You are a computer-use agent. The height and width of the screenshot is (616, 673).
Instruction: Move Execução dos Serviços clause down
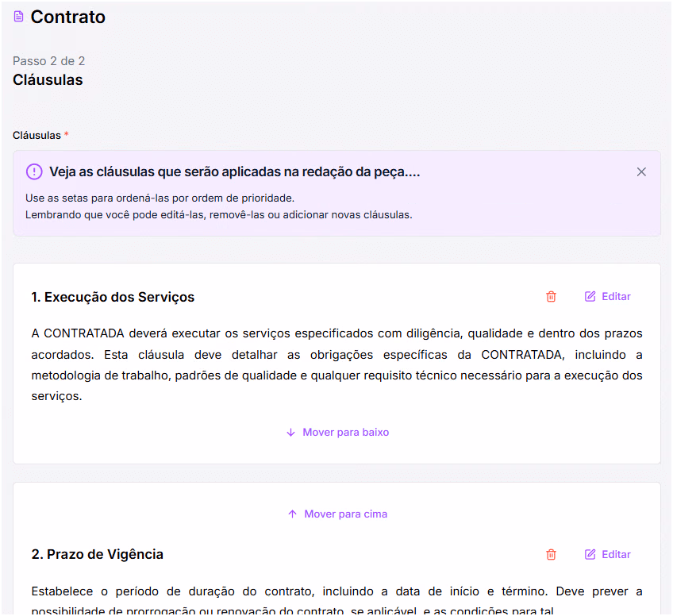pos(337,433)
